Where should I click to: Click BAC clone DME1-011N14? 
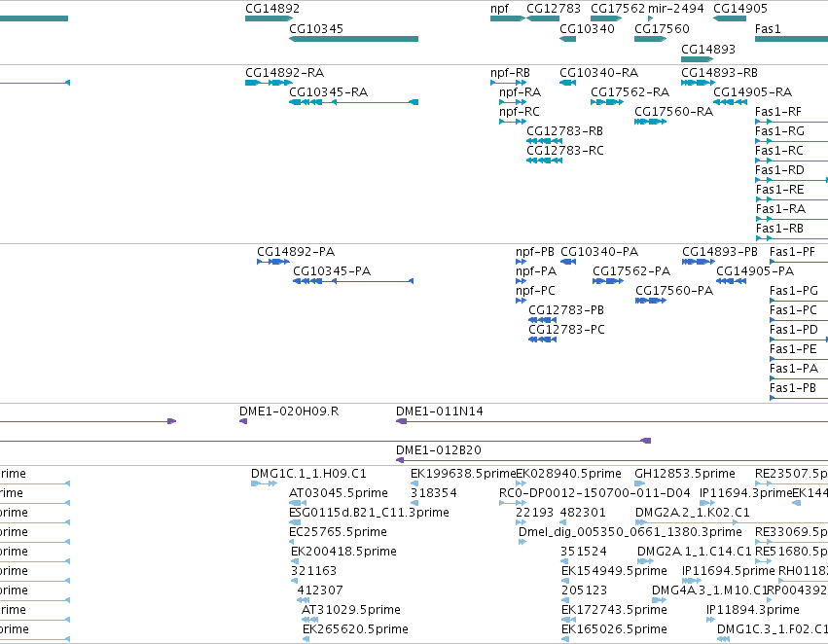click(x=611, y=420)
